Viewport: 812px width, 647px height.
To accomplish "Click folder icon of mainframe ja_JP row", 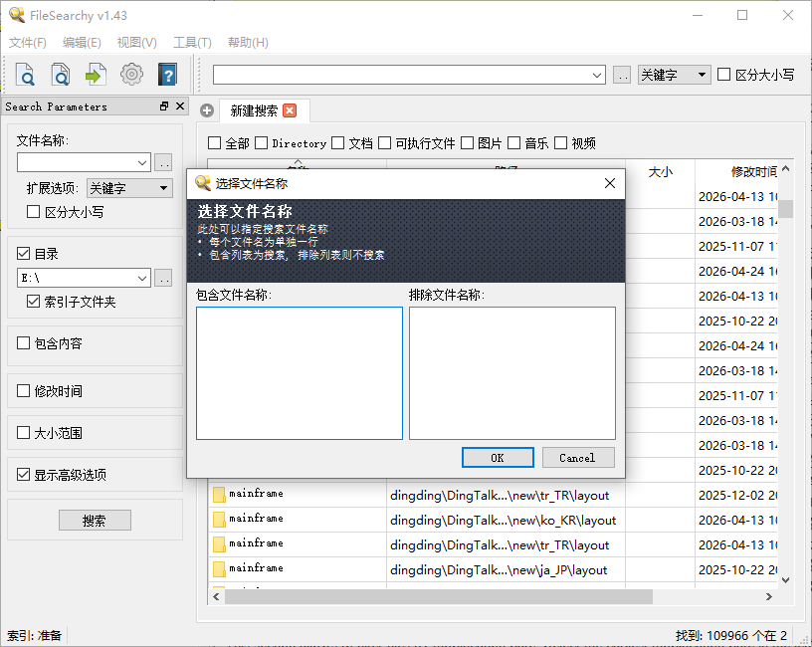I will (x=219, y=569).
